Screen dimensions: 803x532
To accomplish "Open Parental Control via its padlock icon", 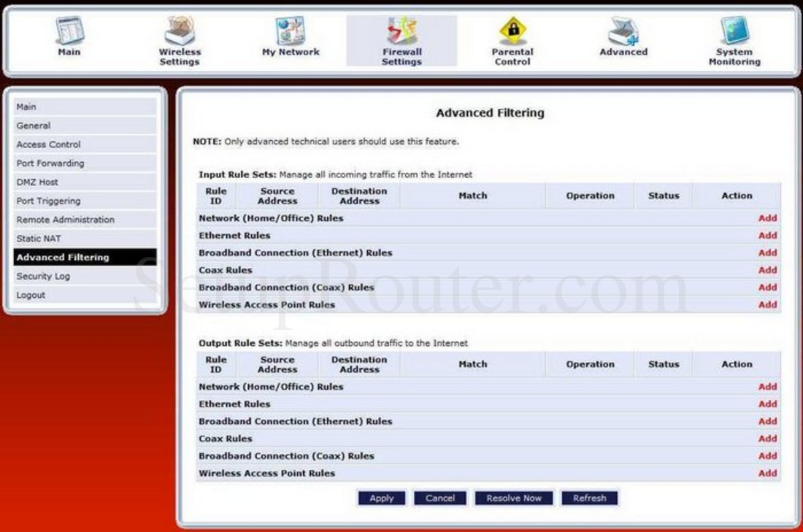I will (x=512, y=33).
